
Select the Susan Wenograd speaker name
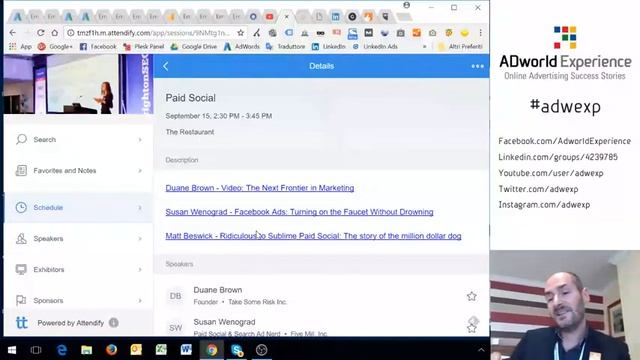[224, 322]
